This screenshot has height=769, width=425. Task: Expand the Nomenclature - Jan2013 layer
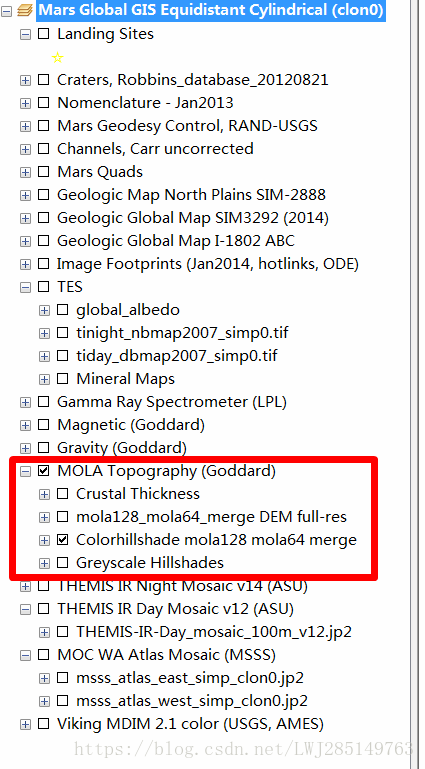[25, 103]
